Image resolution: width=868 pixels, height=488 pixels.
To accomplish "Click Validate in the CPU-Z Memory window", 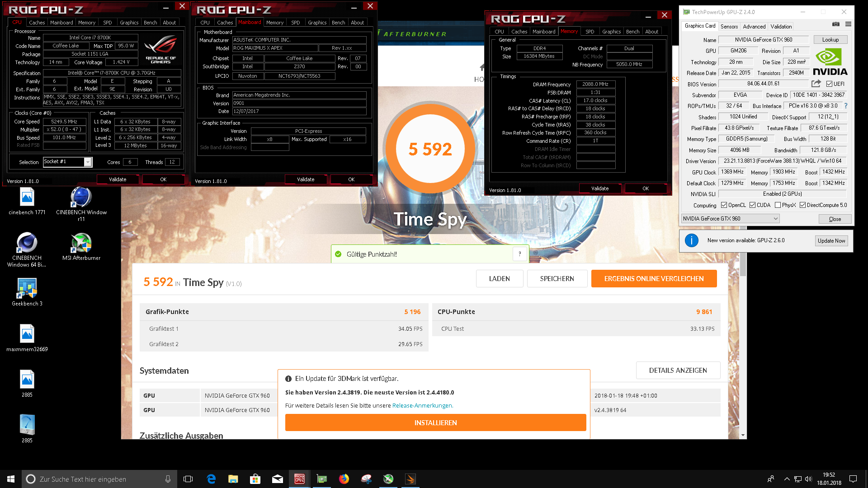I will pos(600,188).
